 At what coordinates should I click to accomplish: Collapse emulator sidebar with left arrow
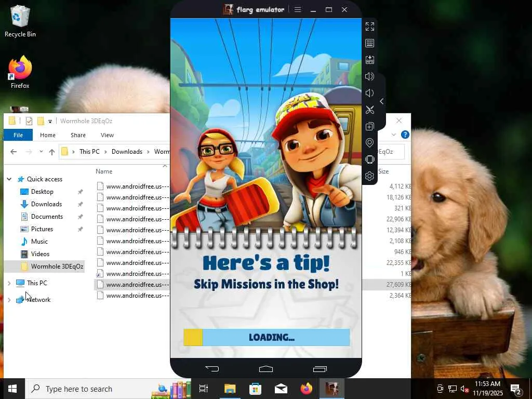pyautogui.click(x=382, y=101)
